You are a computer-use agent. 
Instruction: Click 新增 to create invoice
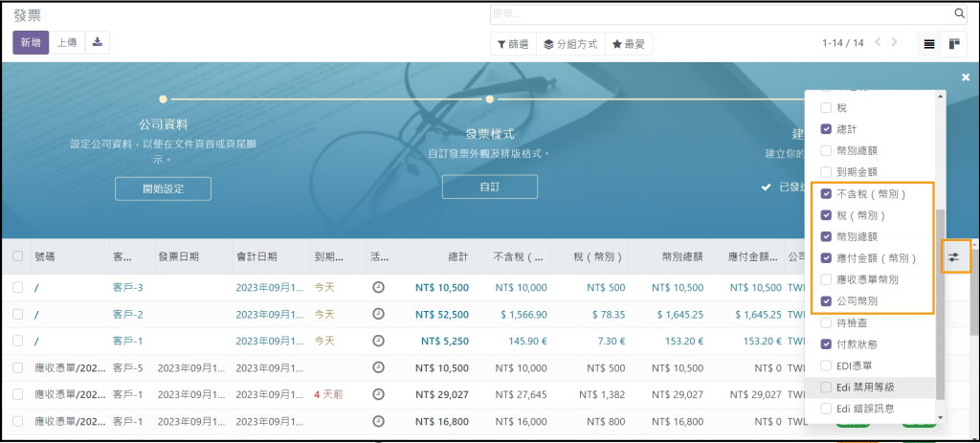(31, 42)
